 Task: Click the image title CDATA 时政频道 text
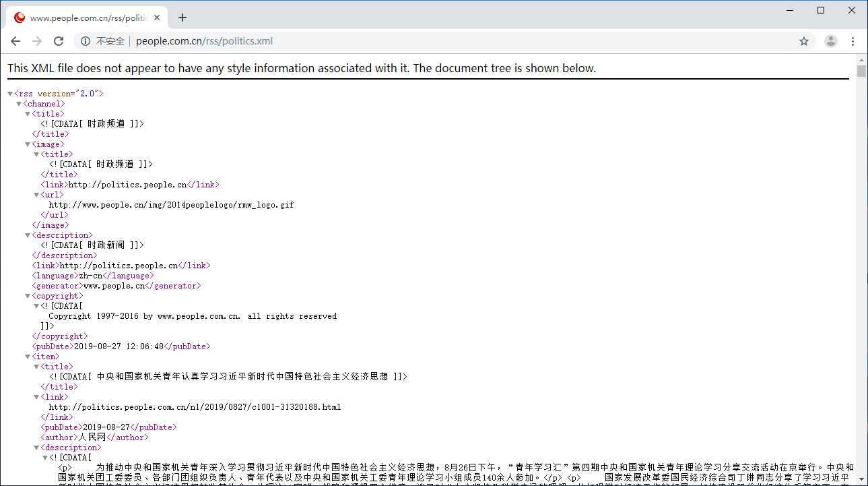(x=101, y=164)
